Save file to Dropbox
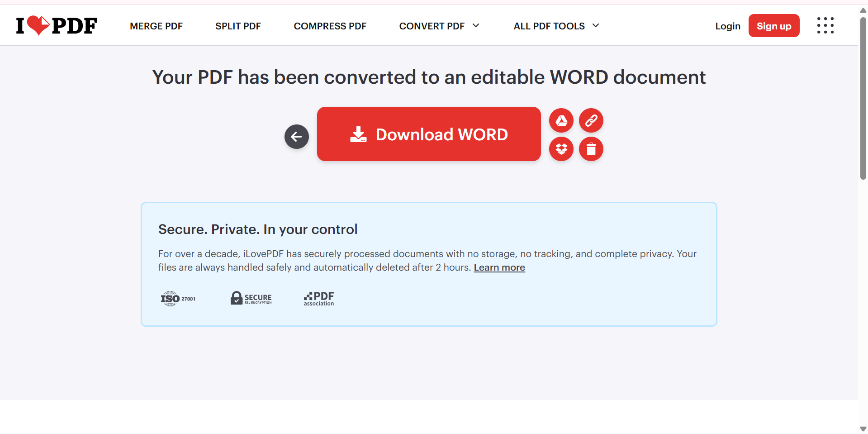868x434 pixels. coord(561,149)
